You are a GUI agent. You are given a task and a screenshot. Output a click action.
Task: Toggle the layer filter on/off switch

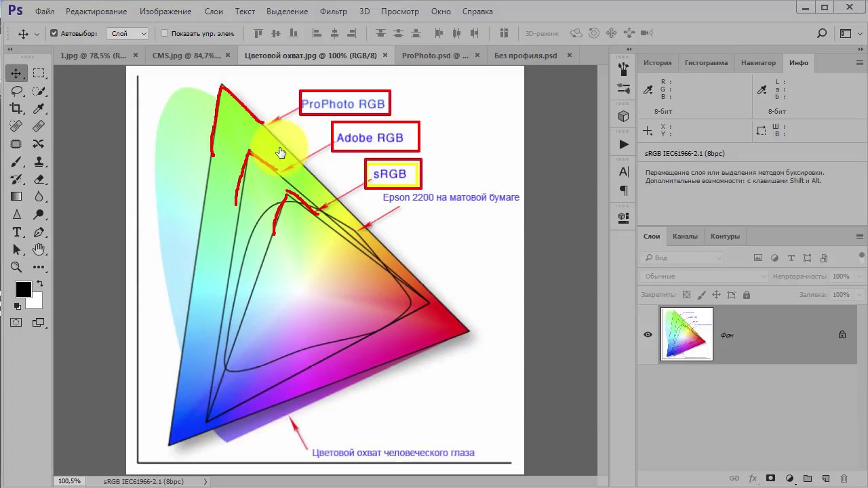[863, 258]
